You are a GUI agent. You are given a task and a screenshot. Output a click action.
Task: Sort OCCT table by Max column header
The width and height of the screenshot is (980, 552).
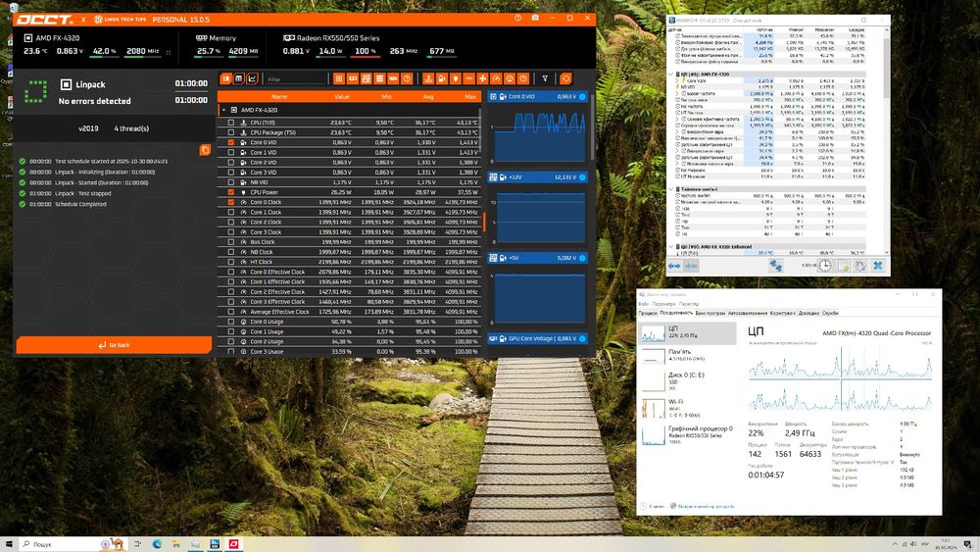click(x=470, y=97)
